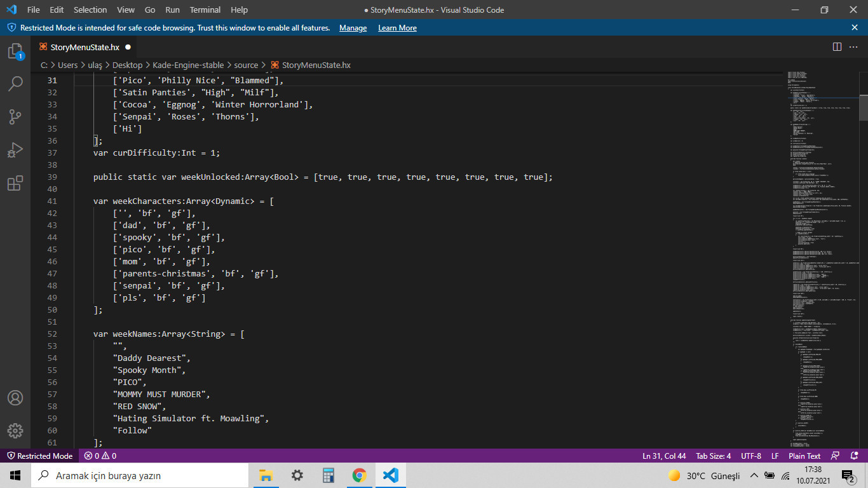
Task: Click the Learn More link
Action: pos(397,27)
